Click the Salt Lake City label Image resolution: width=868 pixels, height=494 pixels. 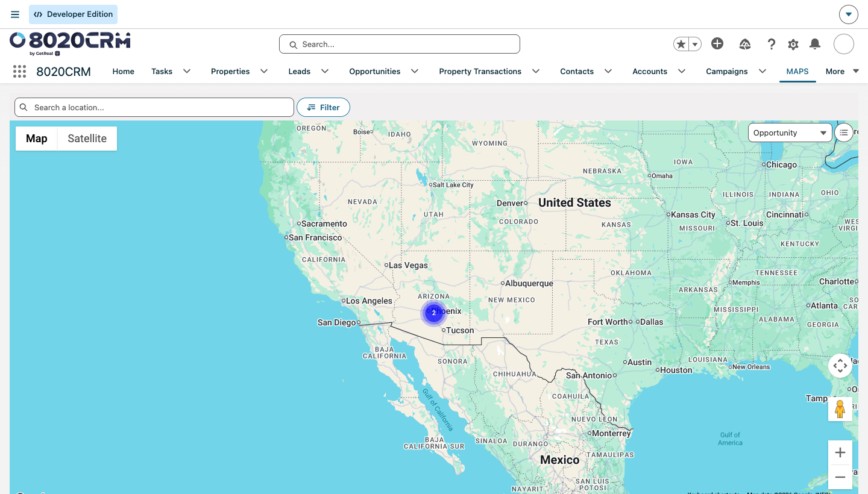pos(453,185)
